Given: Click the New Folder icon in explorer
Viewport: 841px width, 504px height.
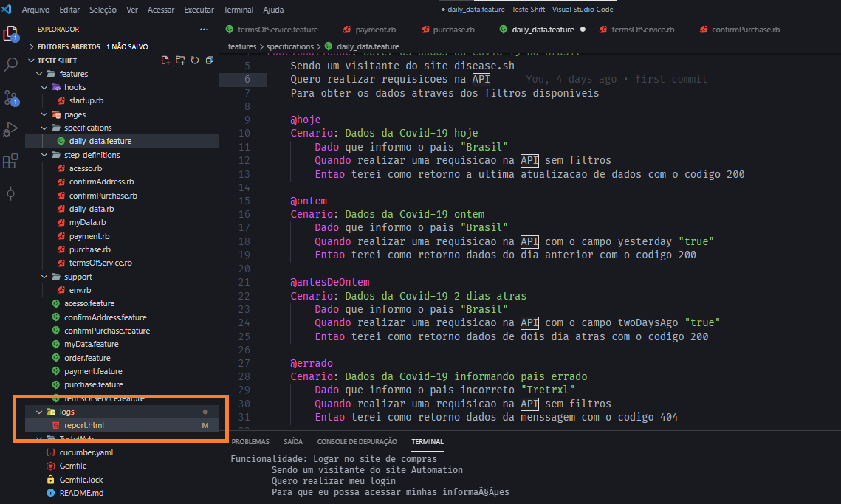Looking at the screenshot, I should (x=180, y=60).
